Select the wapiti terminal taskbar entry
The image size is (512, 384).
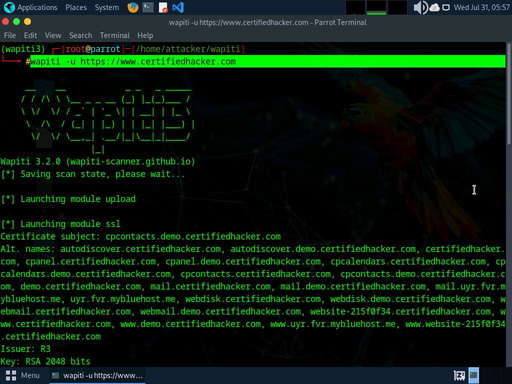click(97, 376)
